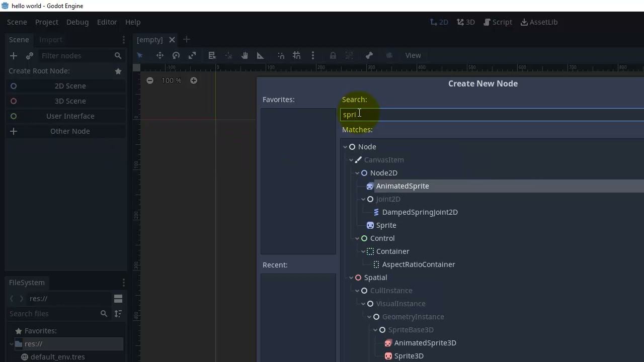Collapse the Spatial branch
The image size is (644, 362).
pyautogui.click(x=351, y=278)
